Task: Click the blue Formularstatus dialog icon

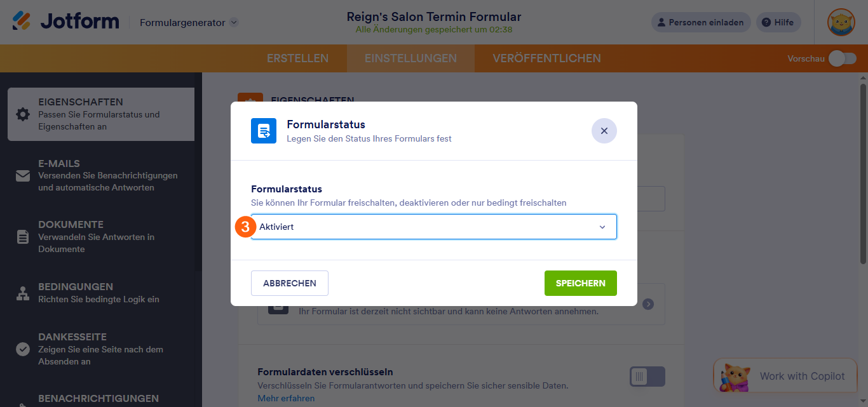Action: [264, 130]
